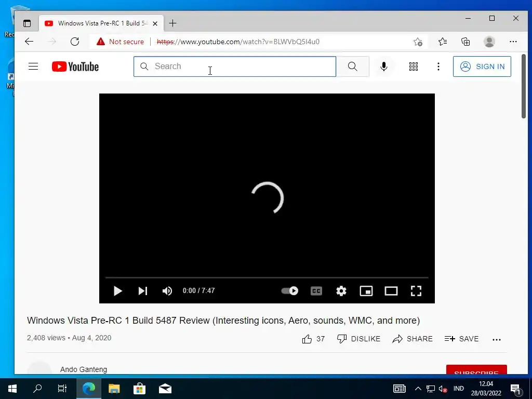
Task: Open a new browser tab
Action: click(172, 23)
